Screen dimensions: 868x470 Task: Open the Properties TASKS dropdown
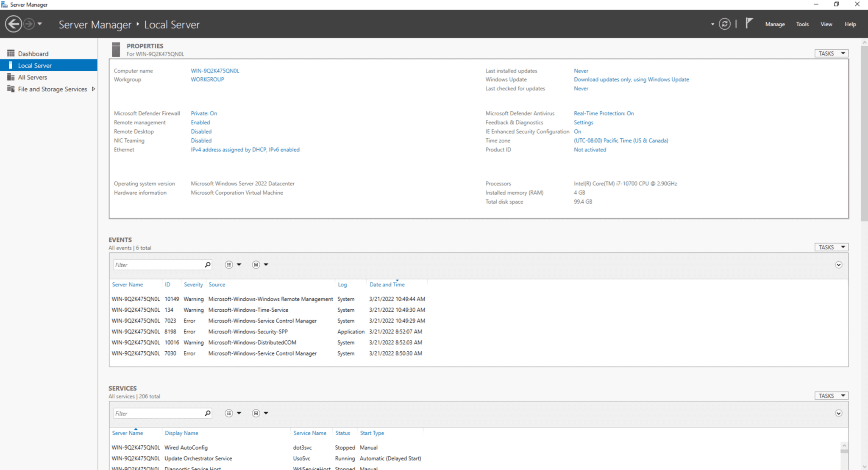(831, 53)
